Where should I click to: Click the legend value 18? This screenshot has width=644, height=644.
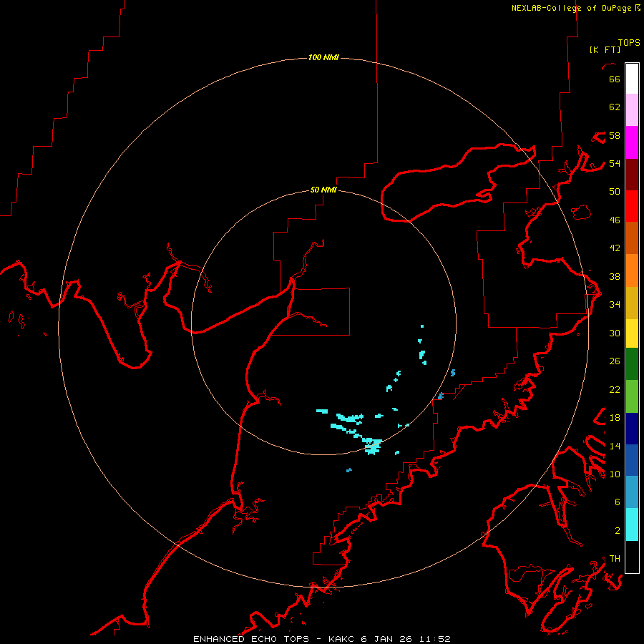pyautogui.click(x=615, y=418)
